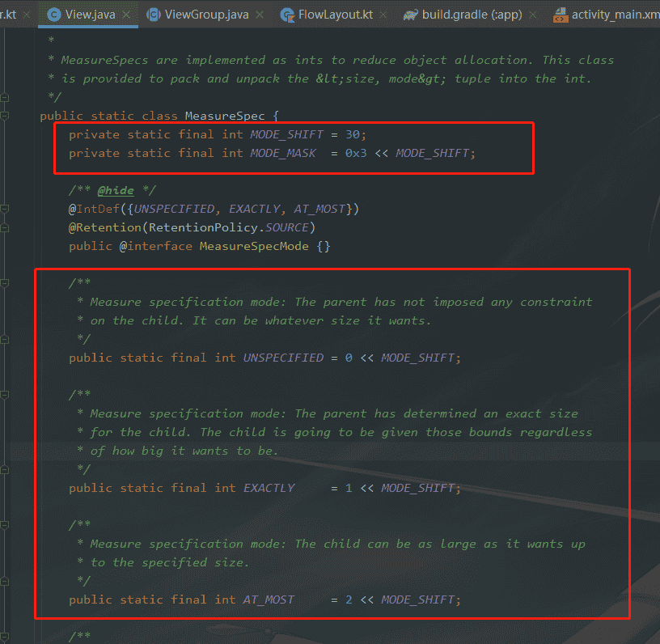The width and height of the screenshot is (660, 644).
Task: Click the EXACTLY constant in its declaration
Action: tap(269, 488)
